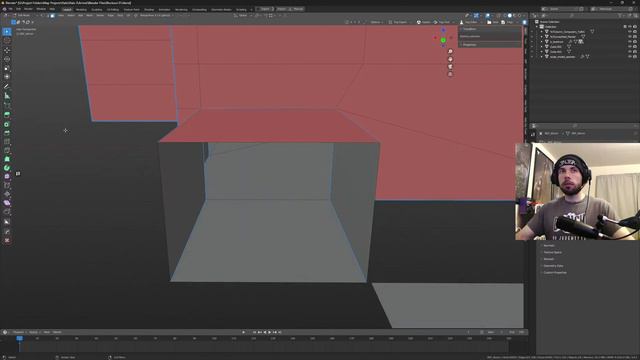This screenshot has width=640, height=360.
Task: Select the Rip Region tool
Action: point(7,212)
